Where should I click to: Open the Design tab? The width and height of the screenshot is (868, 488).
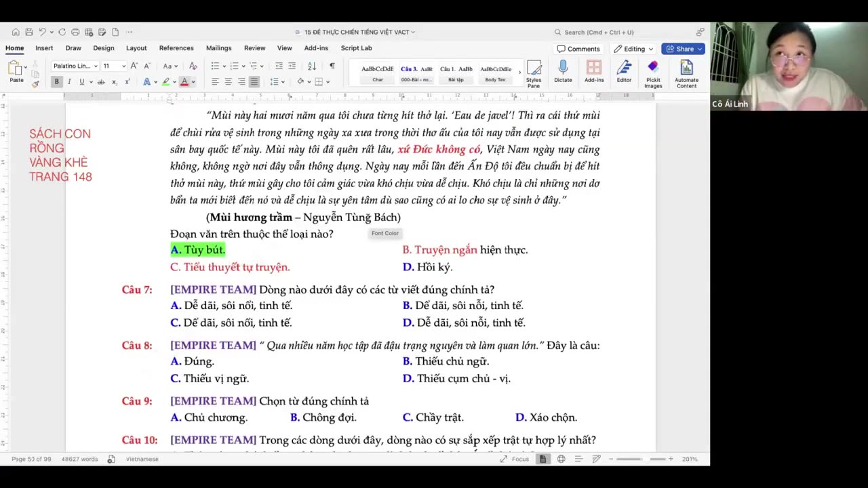(x=104, y=48)
